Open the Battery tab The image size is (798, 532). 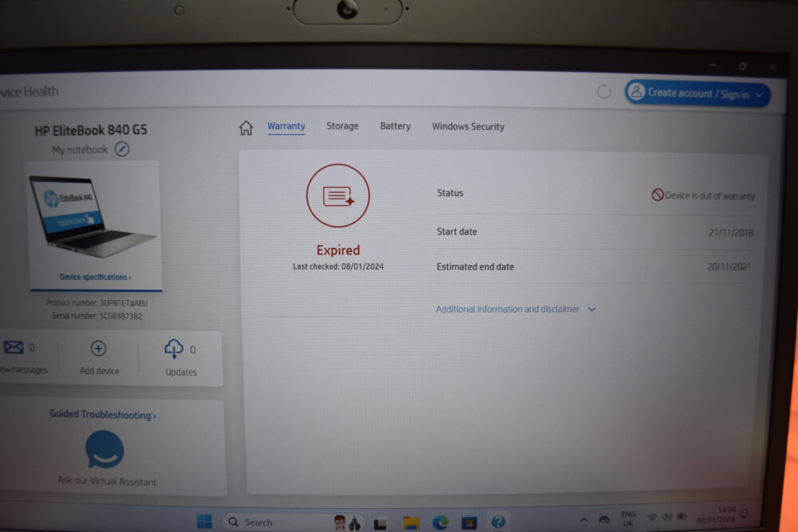pyautogui.click(x=395, y=126)
